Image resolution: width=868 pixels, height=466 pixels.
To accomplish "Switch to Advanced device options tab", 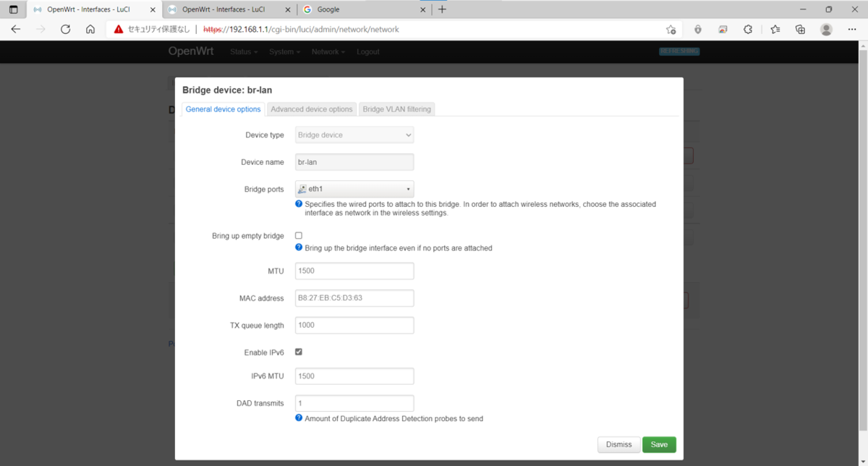I will (x=312, y=109).
